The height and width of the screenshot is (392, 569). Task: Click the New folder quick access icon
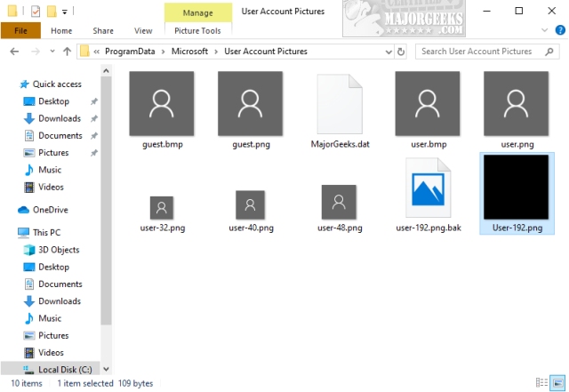click(52, 12)
